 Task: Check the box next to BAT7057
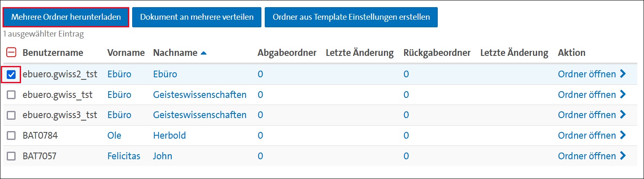(x=11, y=156)
